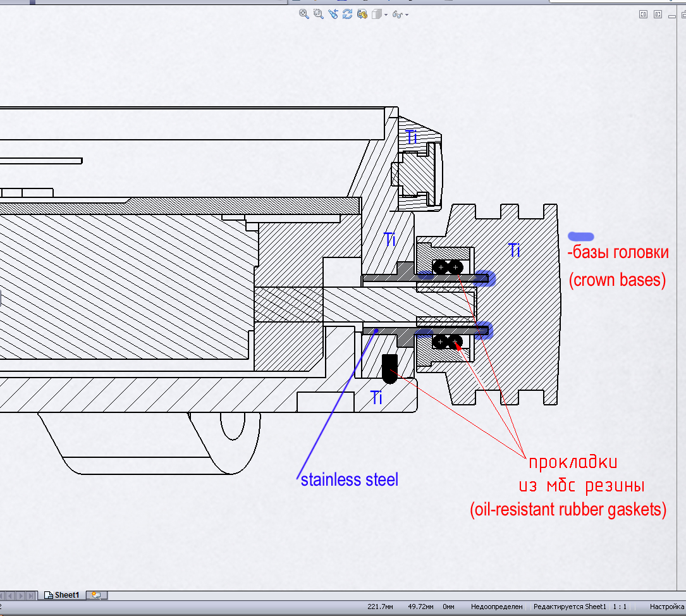Select the blue 'stainless steel' annotation text

[349, 479]
